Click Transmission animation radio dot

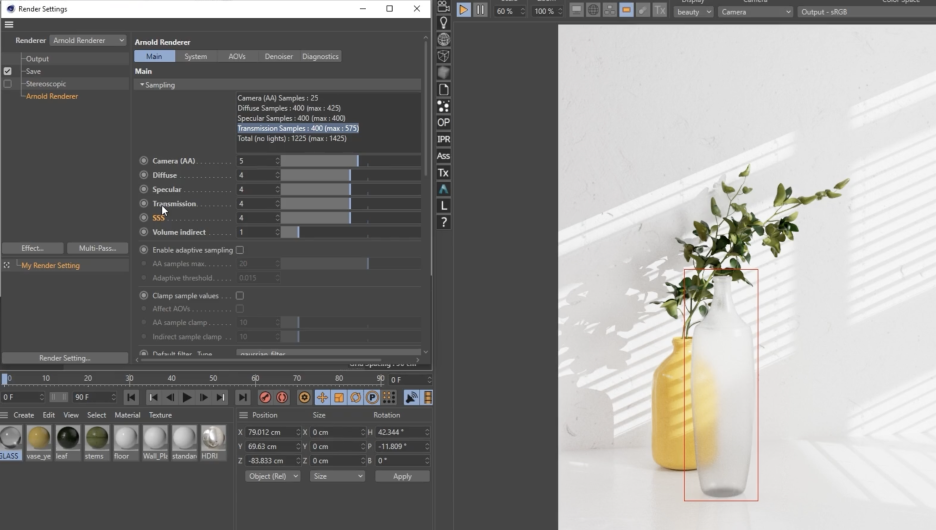coord(144,204)
